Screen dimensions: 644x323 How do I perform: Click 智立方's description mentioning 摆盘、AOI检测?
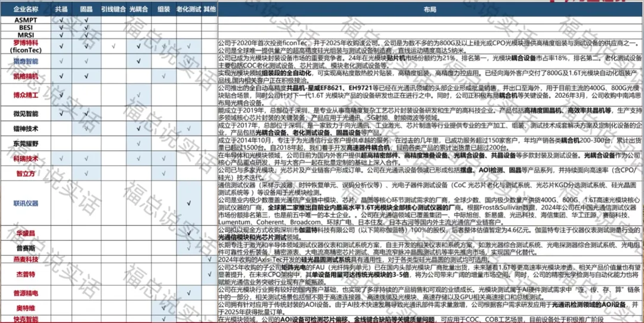point(431,173)
